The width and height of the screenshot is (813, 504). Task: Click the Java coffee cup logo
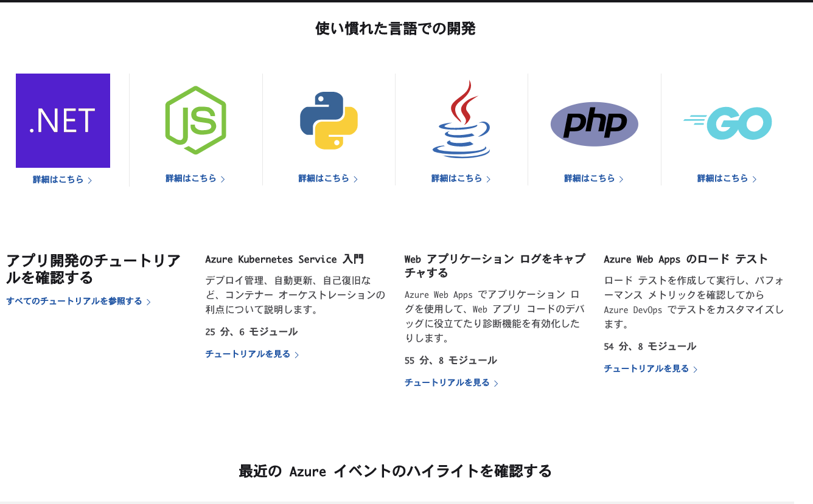pos(461,120)
